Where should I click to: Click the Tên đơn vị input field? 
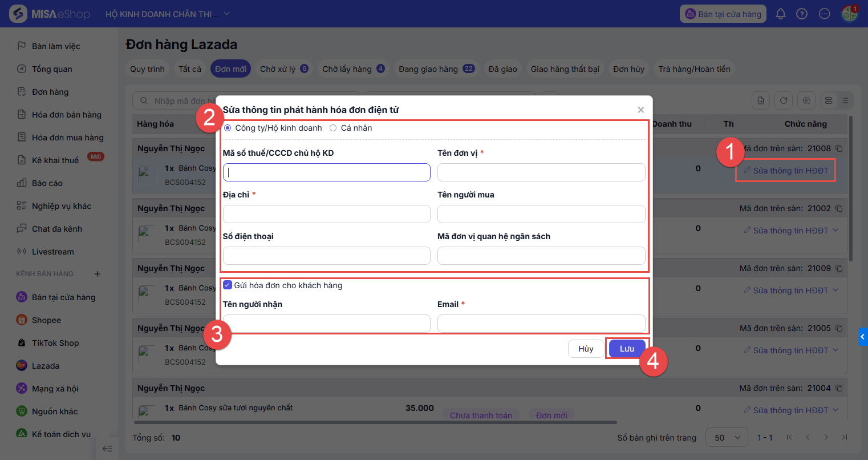coord(541,172)
